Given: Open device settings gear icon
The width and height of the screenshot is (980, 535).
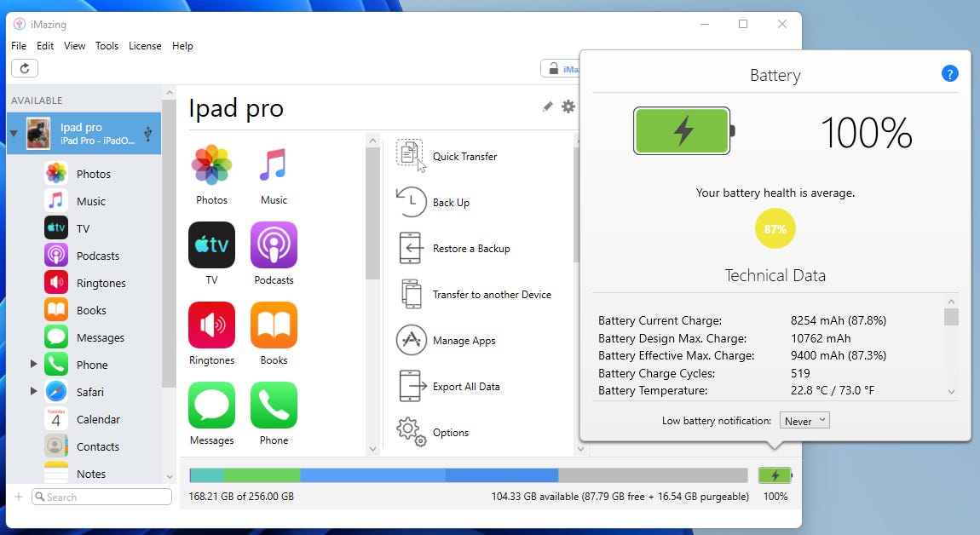Looking at the screenshot, I should point(568,106).
